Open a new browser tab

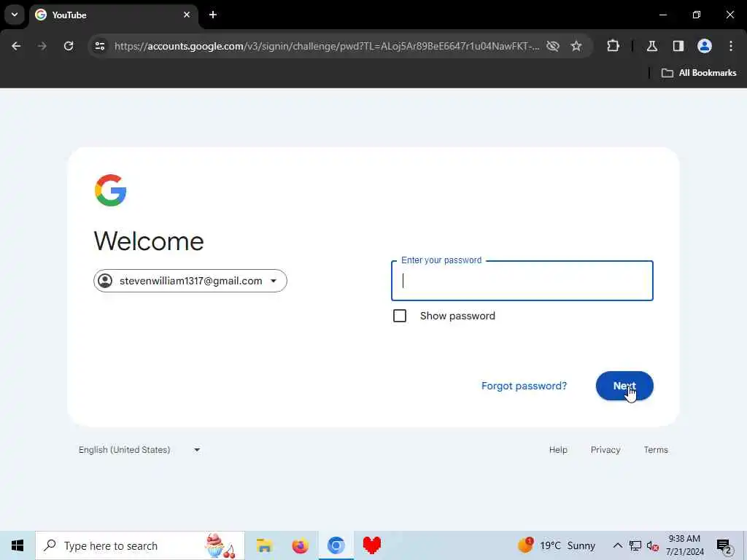tap(213, 15)
